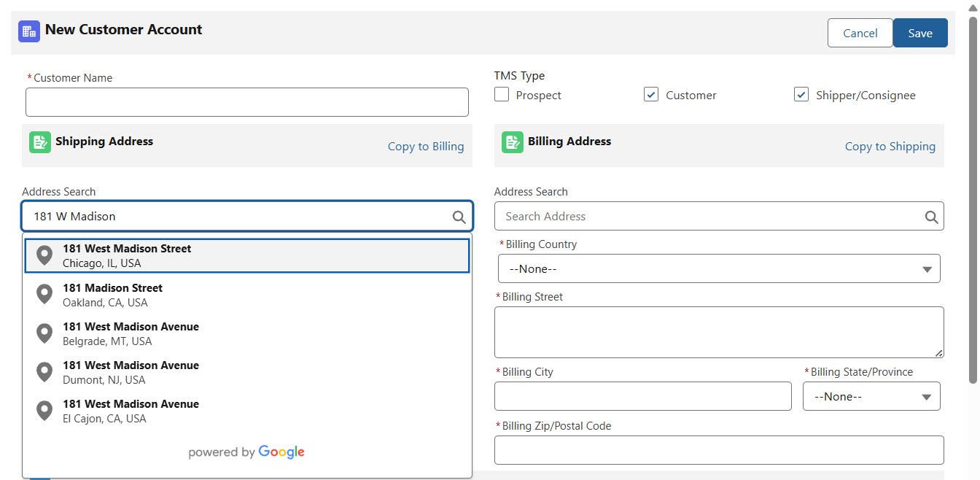Viewport: 980px width, 480px height.
Task: Click the map pin beside Dumont, NJ suggestion
Action: [x=44, y=372]
